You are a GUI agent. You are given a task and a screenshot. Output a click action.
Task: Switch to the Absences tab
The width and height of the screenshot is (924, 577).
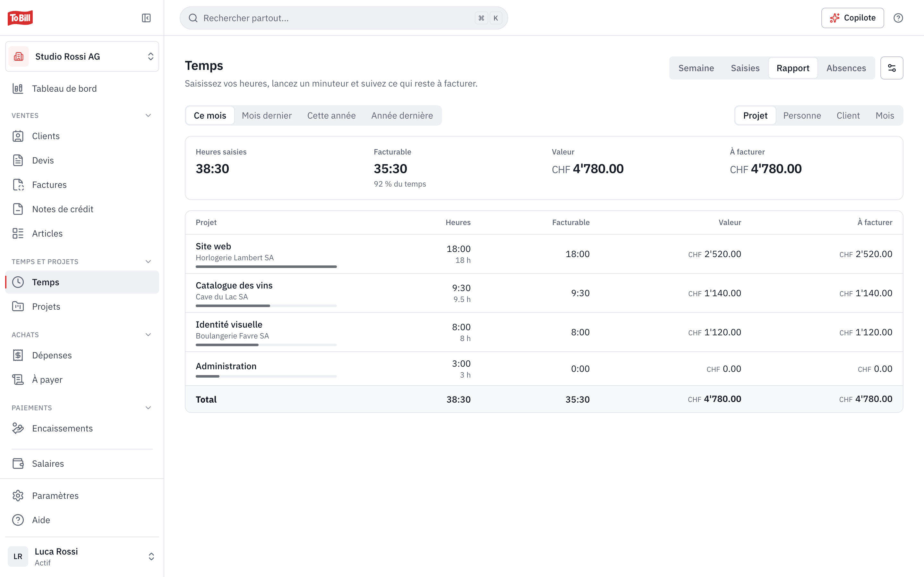tap(846, 68)
